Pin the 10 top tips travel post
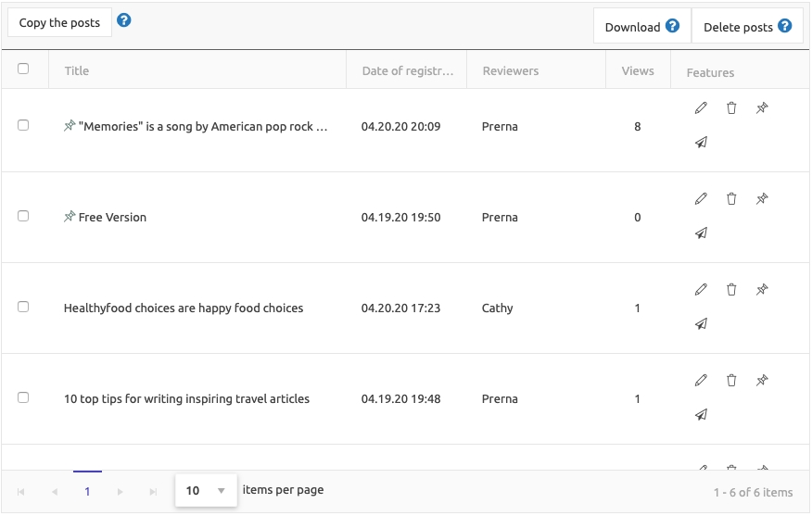The height and width of the screenshot is (516, 812). (762, 381)
